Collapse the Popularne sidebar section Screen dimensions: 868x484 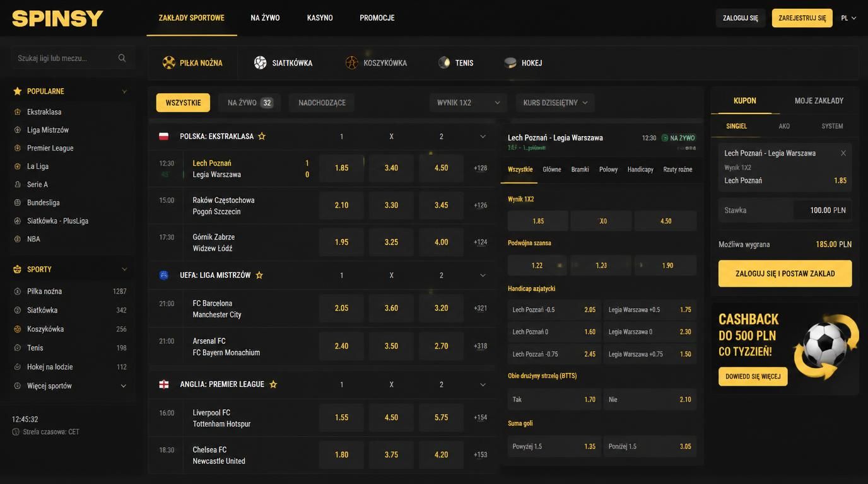(x=124, y=91)
